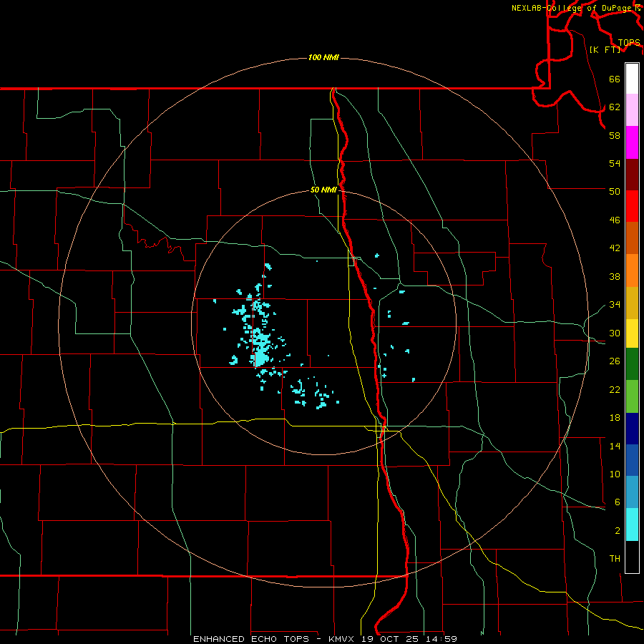Click the "100 NMI" range ring label
This screenshot has height=644, width=644.
[323, 57]
